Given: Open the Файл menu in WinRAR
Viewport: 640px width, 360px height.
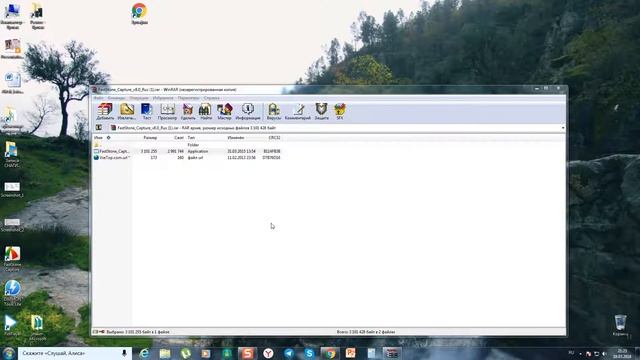Looking at the screenshot, I should [98, 98].
